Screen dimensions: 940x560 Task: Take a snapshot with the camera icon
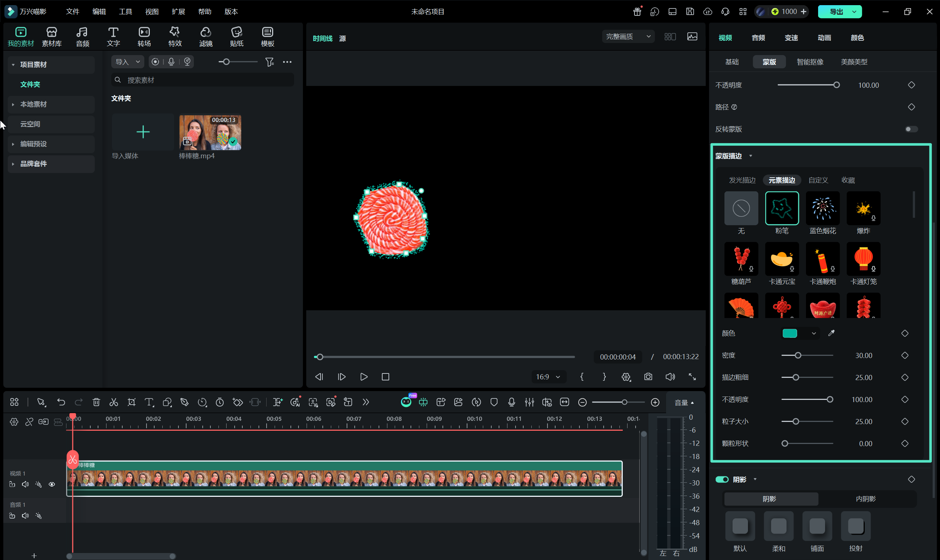click(x=648, y=377)
